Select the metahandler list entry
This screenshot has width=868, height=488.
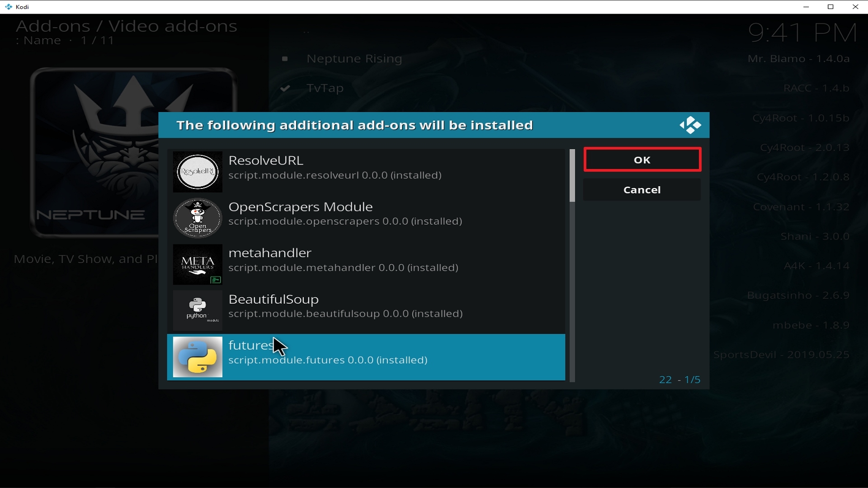pos(366,264)
